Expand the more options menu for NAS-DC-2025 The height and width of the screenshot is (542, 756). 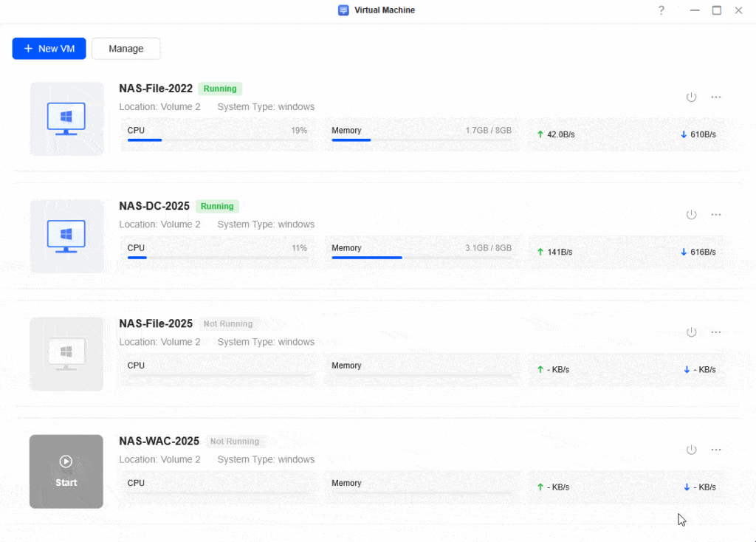pyautogui.click(x=715, y=214)
